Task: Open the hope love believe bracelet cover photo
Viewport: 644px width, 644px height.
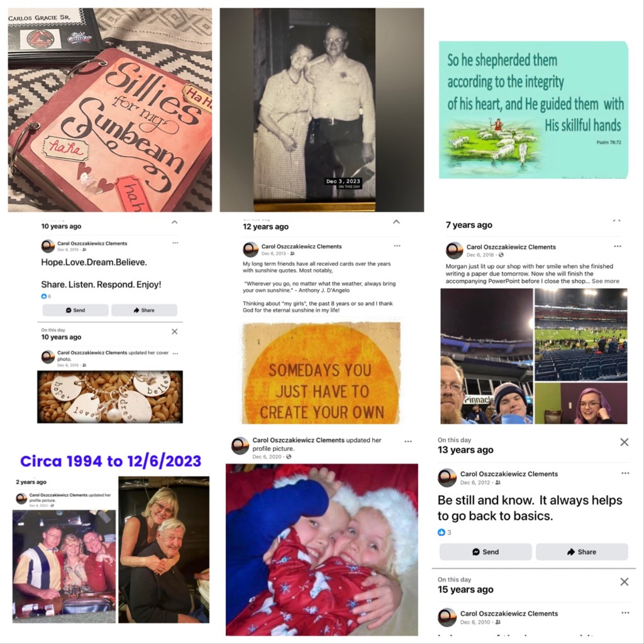Action: coord(110,397)
